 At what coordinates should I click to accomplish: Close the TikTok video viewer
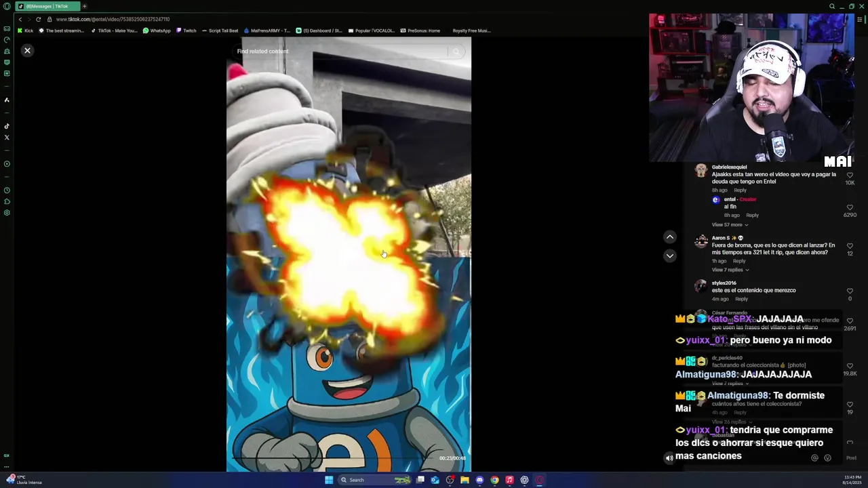tap(27, 50)
